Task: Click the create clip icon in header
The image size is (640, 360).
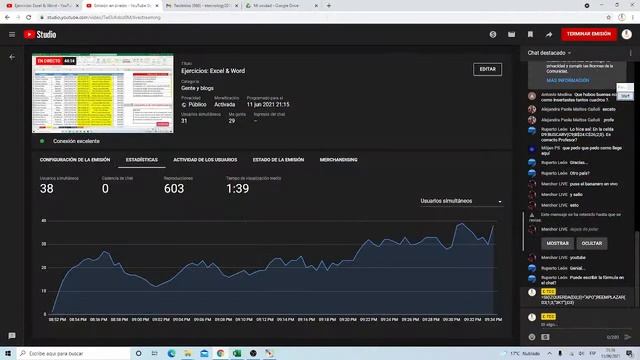Action: [511, 35]
